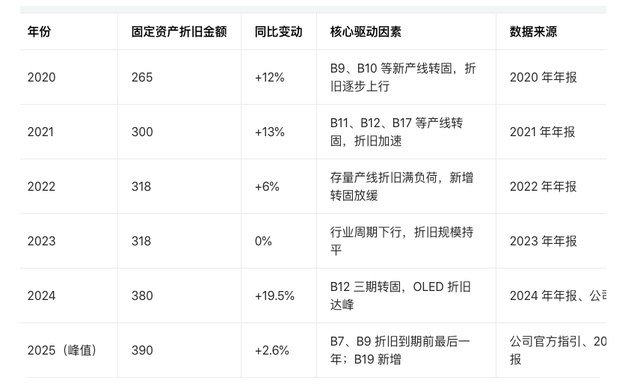Screen dimensions: 640x386
Task: Click the depreciation value 390
Action: coord(142,350)
